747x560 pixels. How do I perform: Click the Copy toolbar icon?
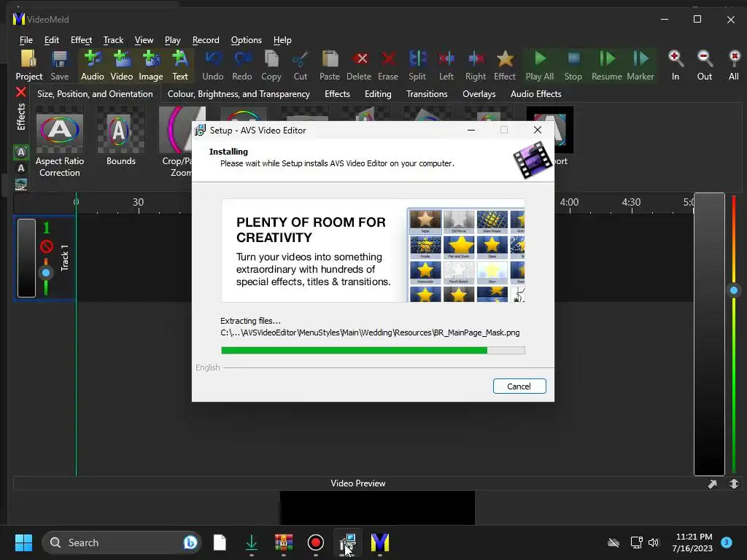click(271, 65)
